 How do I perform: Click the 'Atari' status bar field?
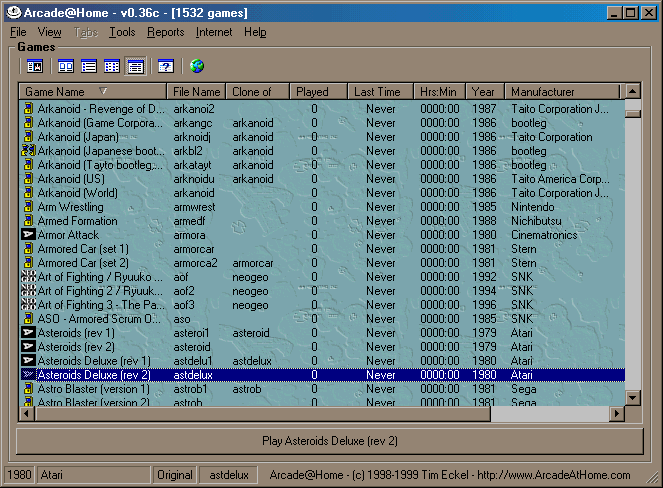[93, 475]
